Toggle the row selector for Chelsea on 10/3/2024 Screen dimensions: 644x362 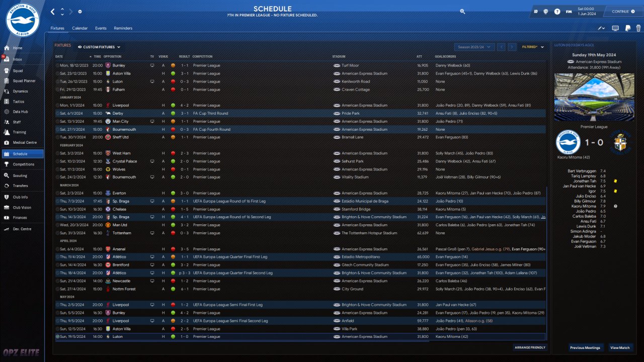click(x=57, y=209)
